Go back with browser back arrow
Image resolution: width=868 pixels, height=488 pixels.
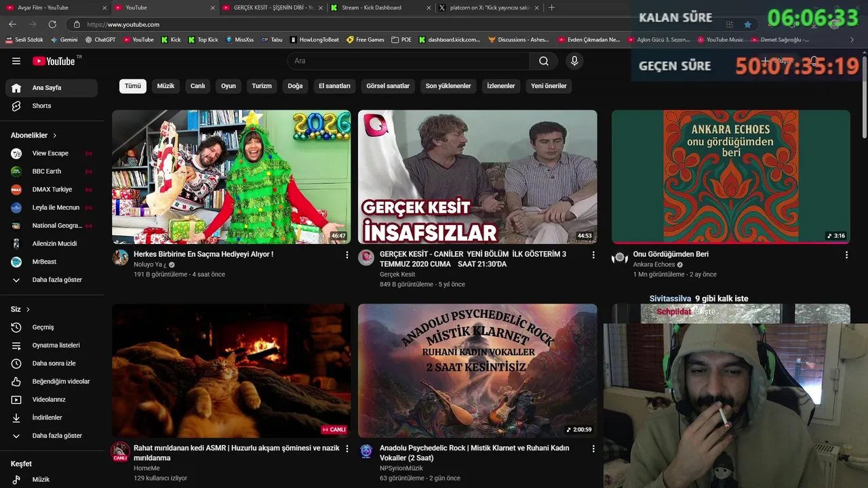[x=12, y=24]
